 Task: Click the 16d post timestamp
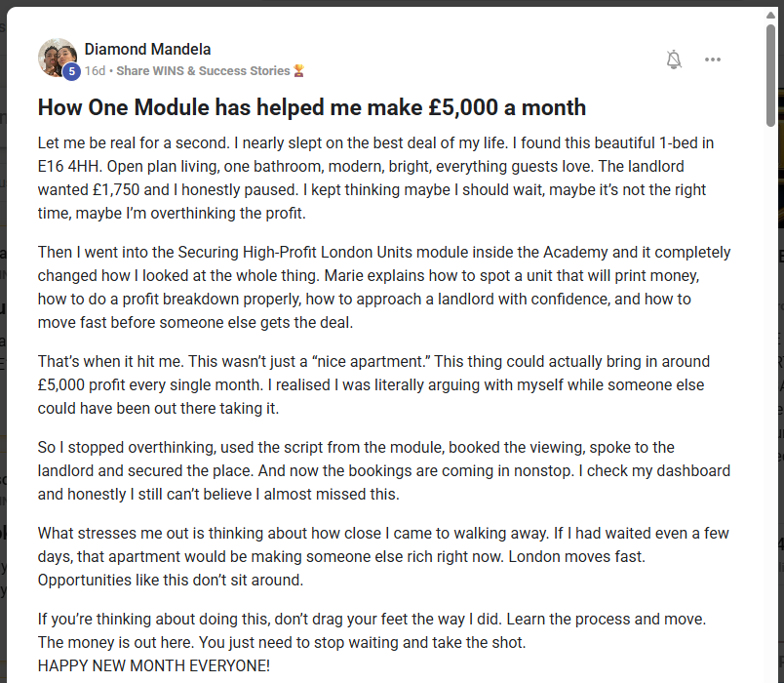click(95, 71)
